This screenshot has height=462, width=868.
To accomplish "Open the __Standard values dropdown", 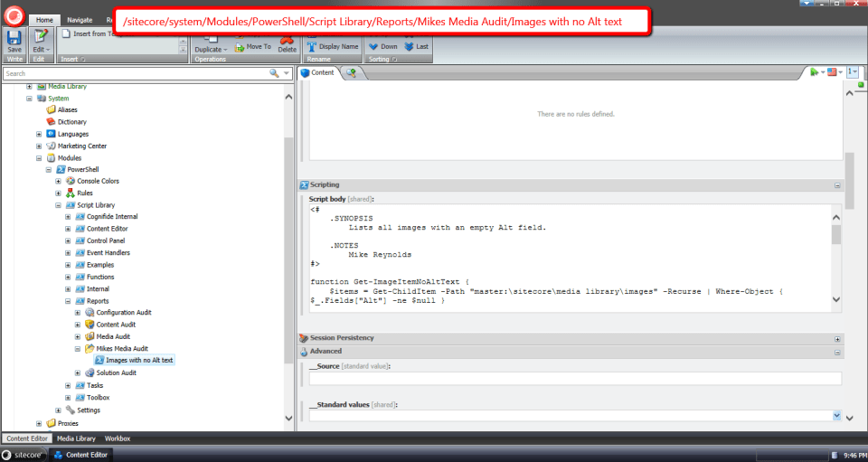I will 836,415.
